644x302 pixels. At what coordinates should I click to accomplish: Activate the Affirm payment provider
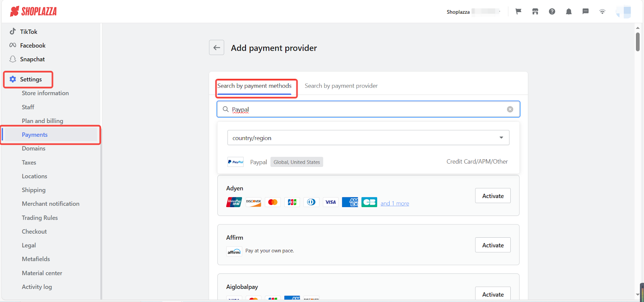point(493,245)
